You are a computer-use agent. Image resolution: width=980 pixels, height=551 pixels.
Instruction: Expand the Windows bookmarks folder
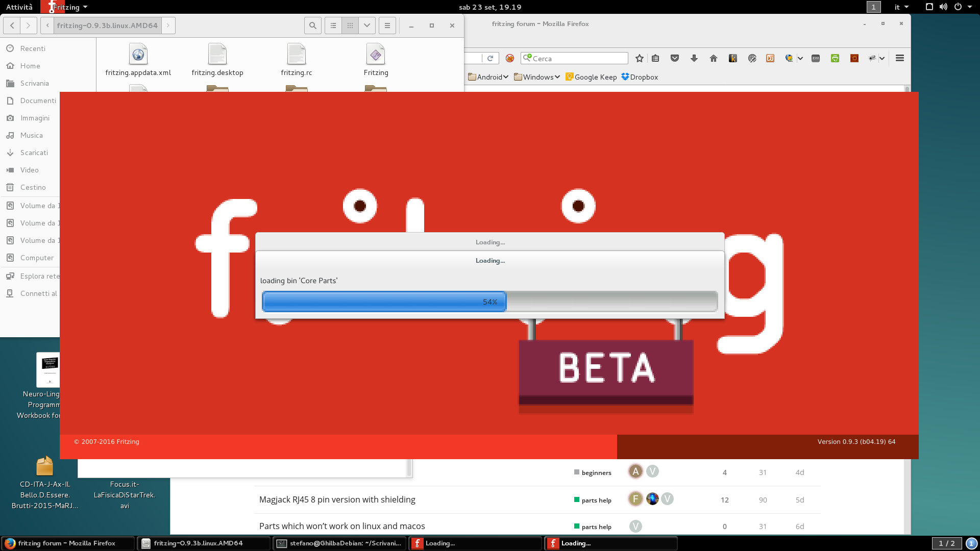536,77
